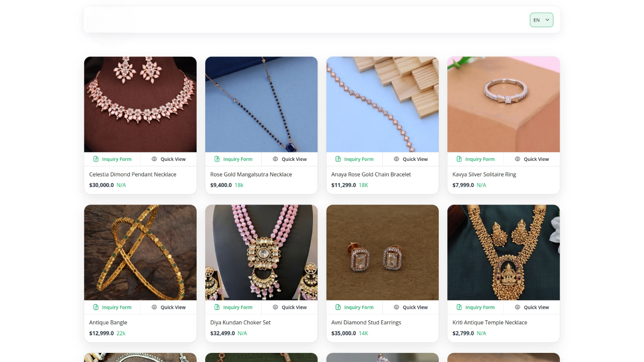Open the Diya Kundan Choker Set title link
This screenshot has height=362, width=644.
pyautogui.click(x=240, y=322)
